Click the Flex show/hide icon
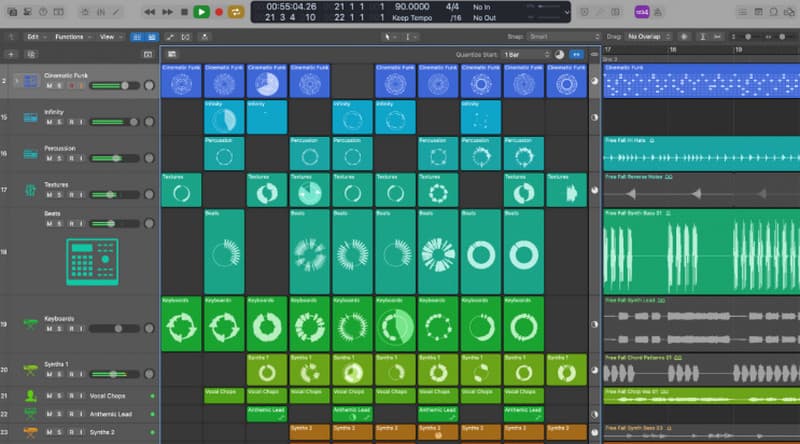 (186, 37)
